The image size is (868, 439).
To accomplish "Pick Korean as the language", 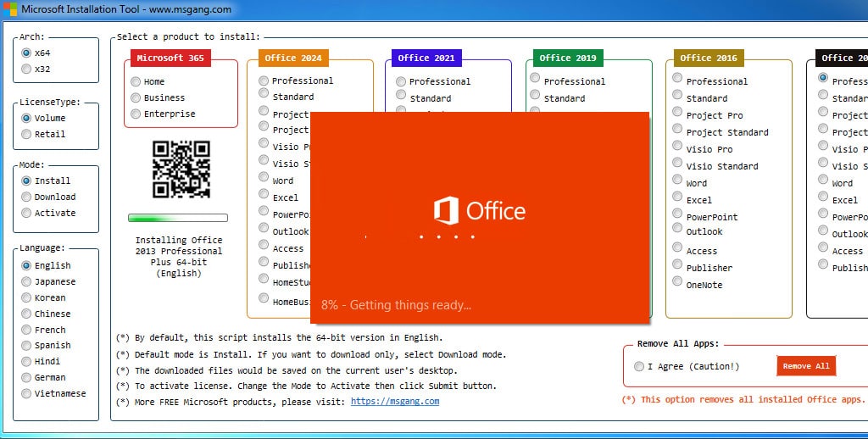I will coord(26,297).
